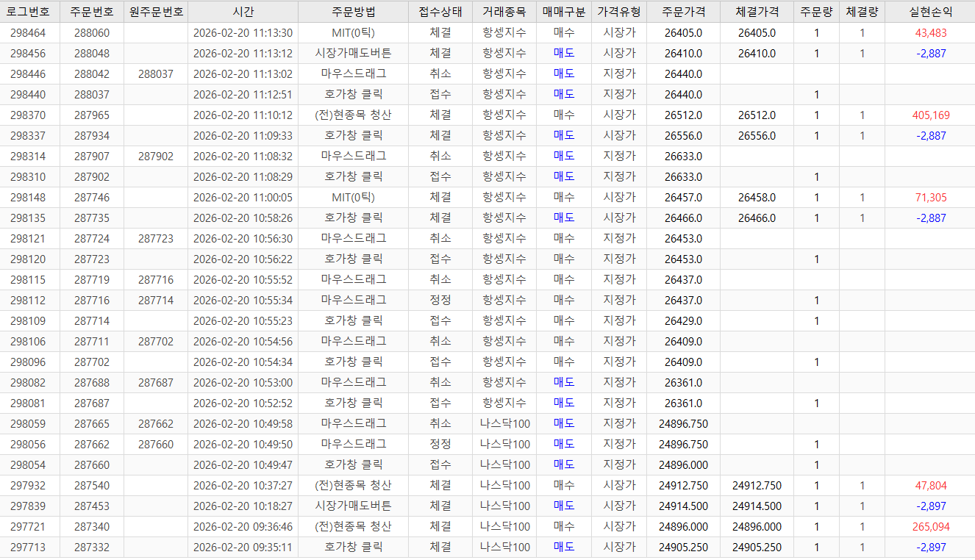Click 시장가 in log row 298456
The height and width of the screenshot is (560, 975).
(619, 54)
